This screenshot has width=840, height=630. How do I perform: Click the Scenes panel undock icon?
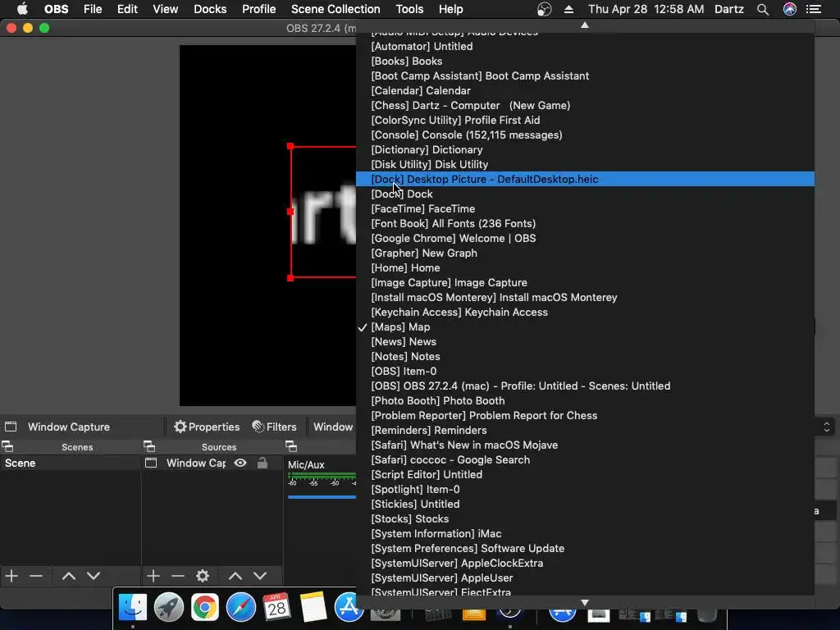point(7,446)
